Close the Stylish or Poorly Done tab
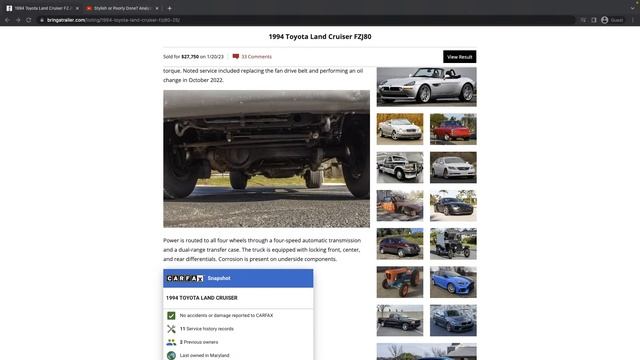The height and width of the screenshot is (360, 640). 157,8
